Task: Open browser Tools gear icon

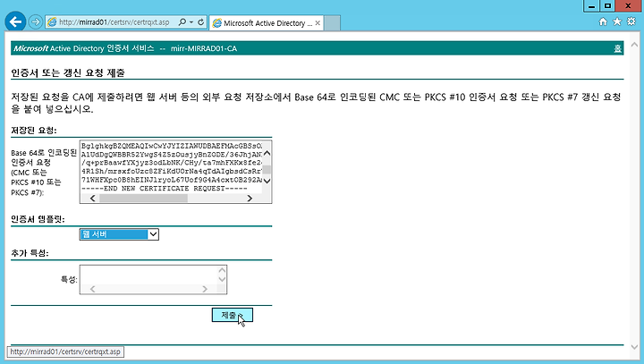Action: click(x=631, y=21)
